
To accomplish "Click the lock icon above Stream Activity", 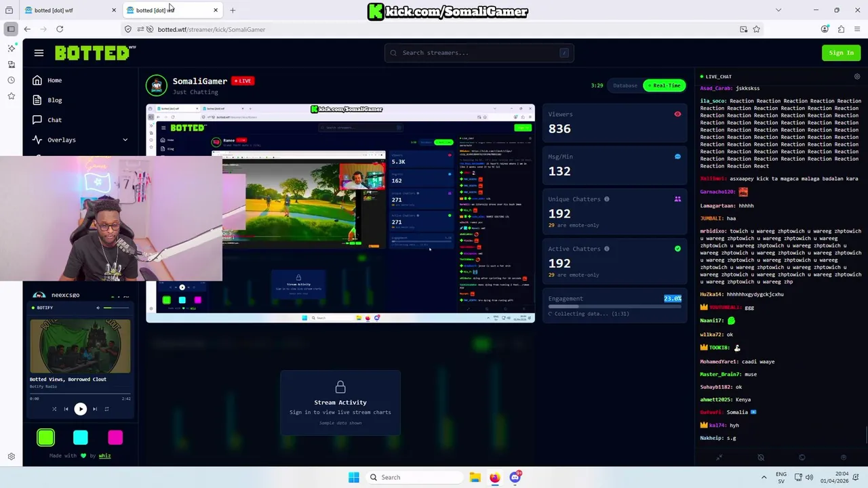I will coord(340,387).
